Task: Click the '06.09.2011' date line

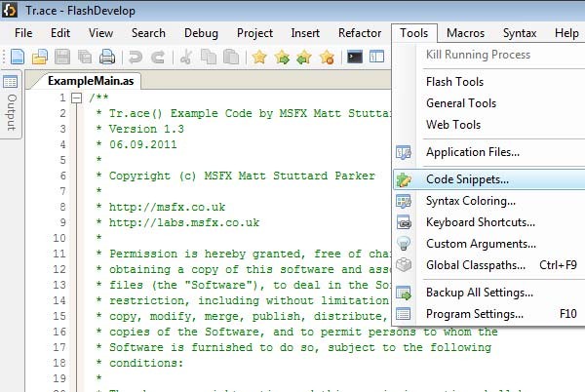Action: tap(143, 144)
